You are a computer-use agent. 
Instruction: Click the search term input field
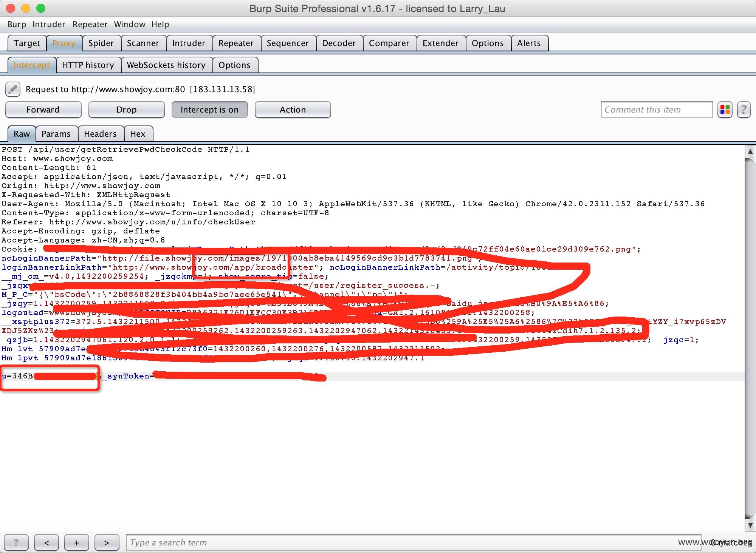(414, 543)
